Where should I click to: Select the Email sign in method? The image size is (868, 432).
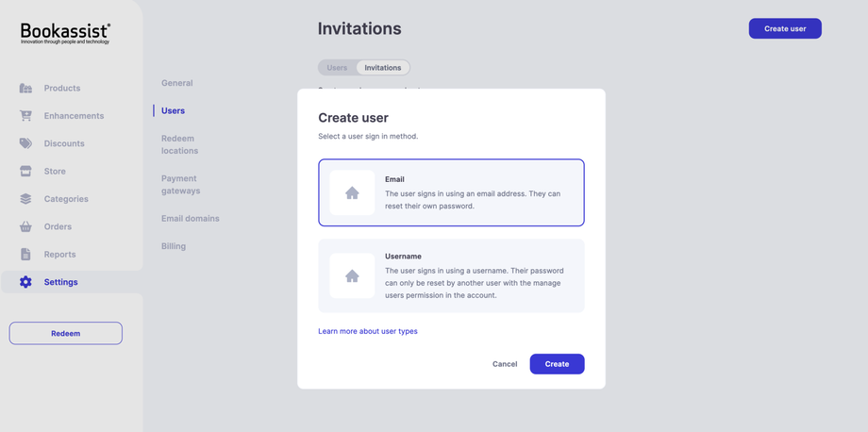pyautogui.click(x=451, y=192)
